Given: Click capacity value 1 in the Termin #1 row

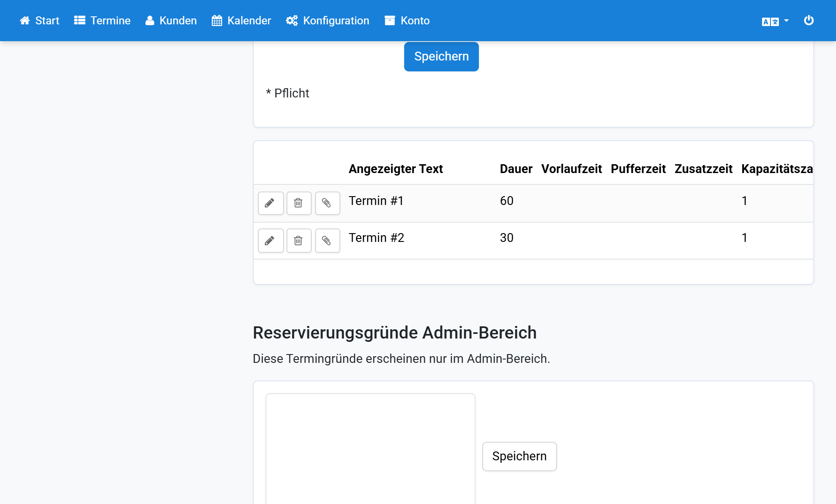Looking at the screenshot, I should (x=744, y=201).
